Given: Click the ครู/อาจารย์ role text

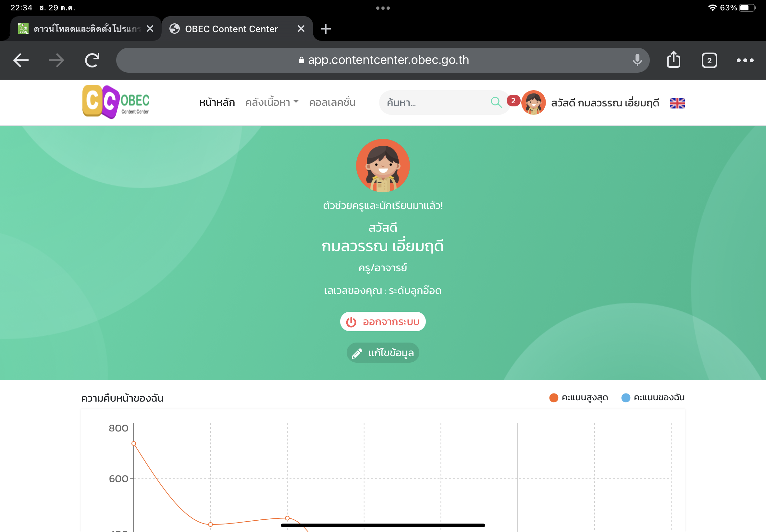Looking at the screenshot, I should (383, 268).
